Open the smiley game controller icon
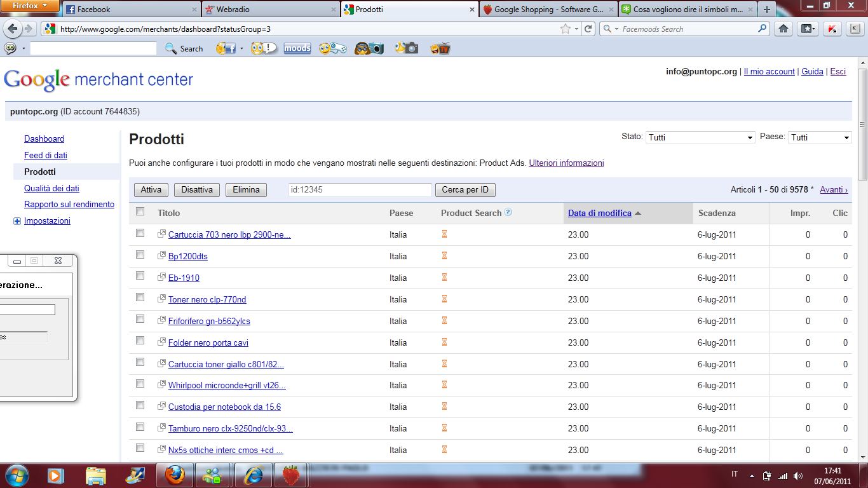Screen dimensions: 868x488 [332, 48]
